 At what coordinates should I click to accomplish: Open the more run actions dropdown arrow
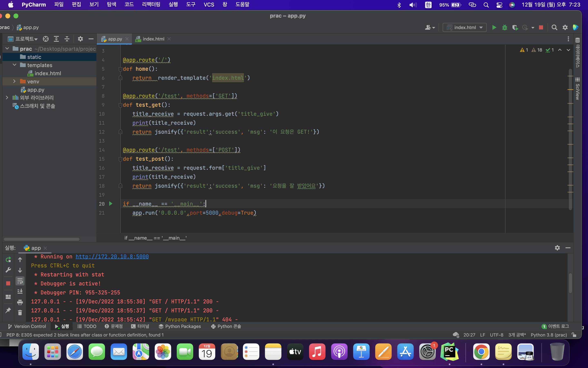(x=533, y=28)
